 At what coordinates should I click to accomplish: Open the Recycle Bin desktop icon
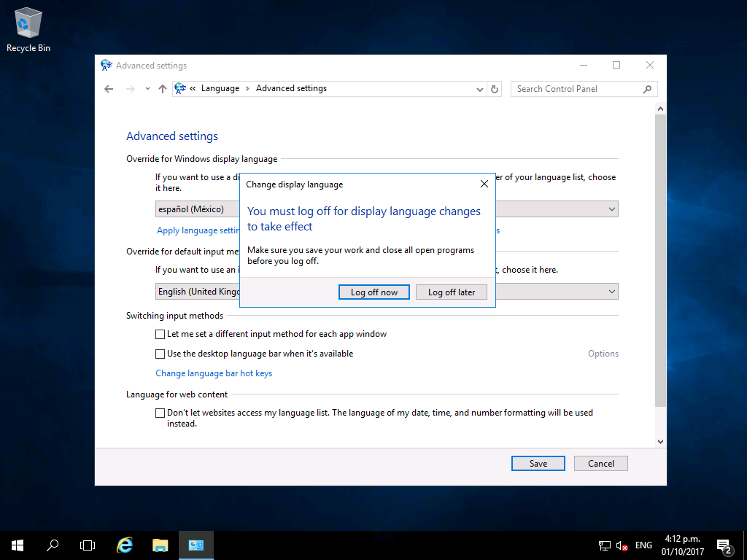[x=28, y=29]
